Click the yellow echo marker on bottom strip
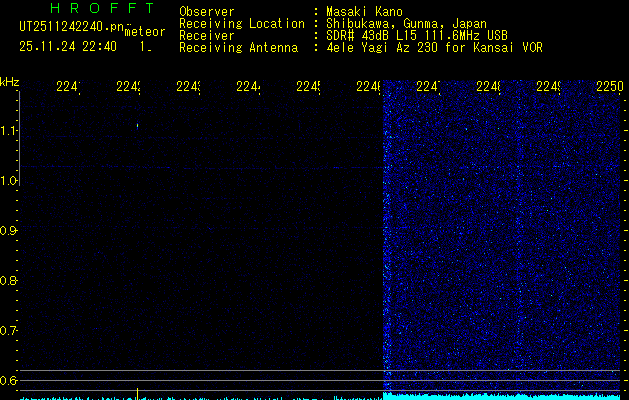 point(138,394)
